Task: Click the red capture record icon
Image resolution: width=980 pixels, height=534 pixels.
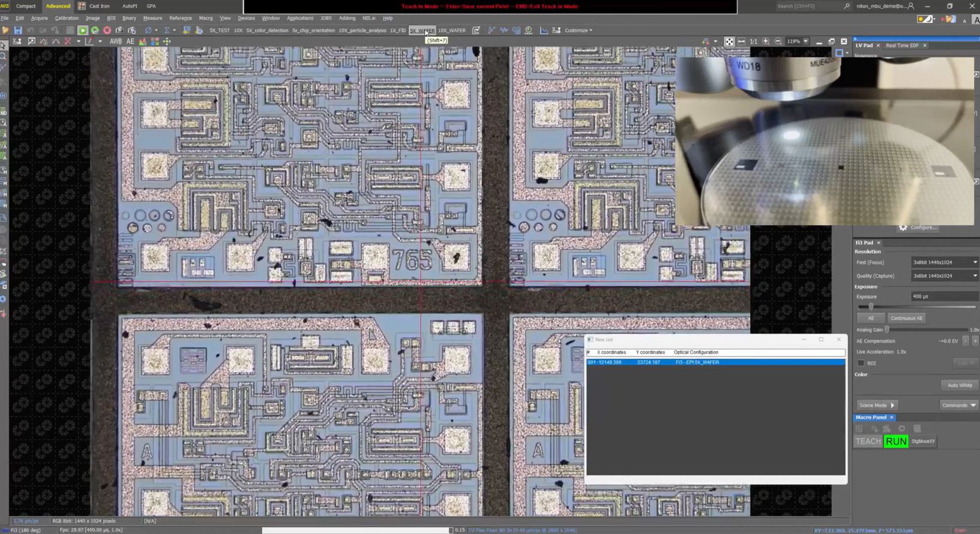Action: pyautogui.click(x=107, y=30)
